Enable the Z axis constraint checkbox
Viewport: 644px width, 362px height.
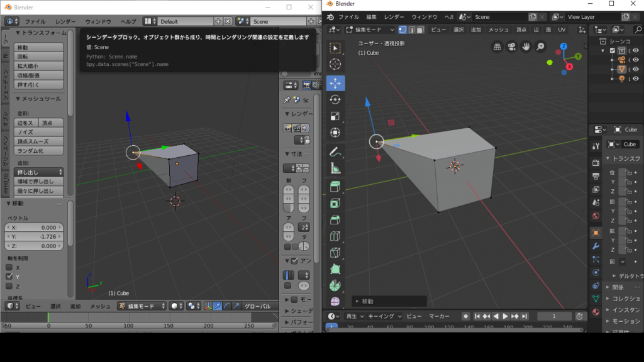9,286
